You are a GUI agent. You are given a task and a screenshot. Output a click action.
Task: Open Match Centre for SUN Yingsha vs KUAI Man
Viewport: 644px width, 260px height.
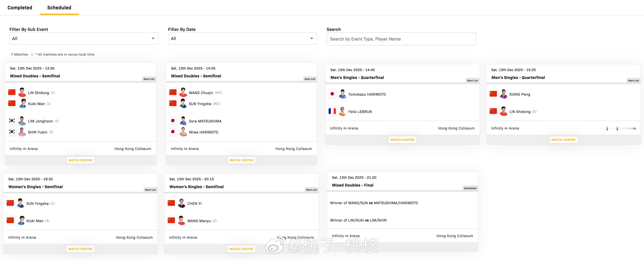coord(80,249)
